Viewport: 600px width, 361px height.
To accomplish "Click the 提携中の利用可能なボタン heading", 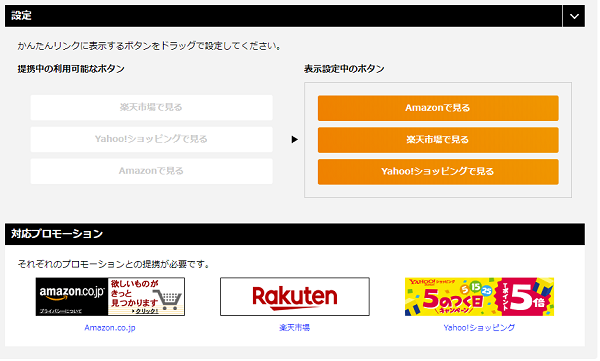I will [x=72, y=69].
